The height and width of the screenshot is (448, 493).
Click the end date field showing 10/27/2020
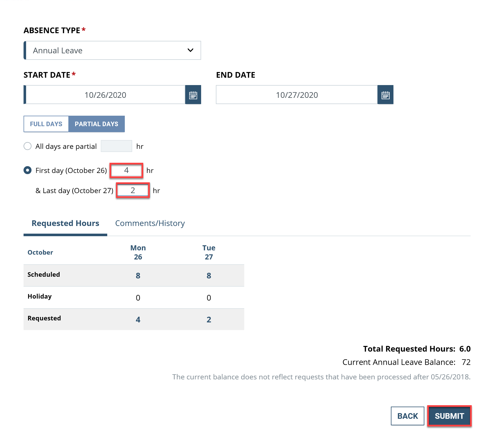pyautogui.click(x=297, y=95)
